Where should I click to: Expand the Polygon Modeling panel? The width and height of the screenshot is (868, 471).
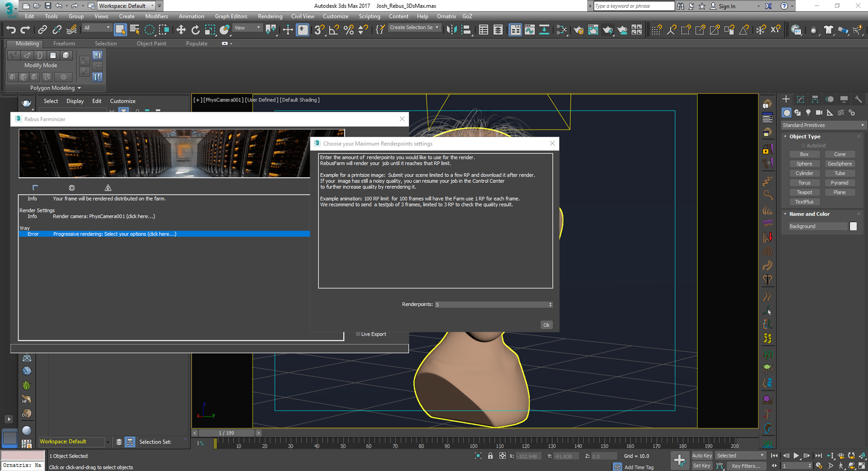click(56, 88)
